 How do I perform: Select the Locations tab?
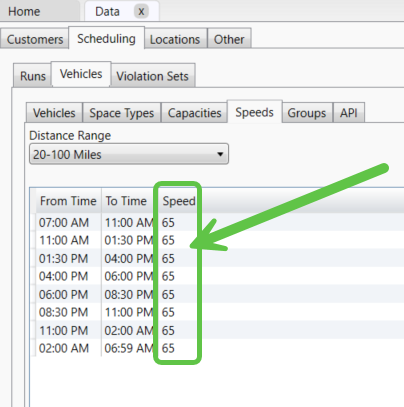[175, 39]
